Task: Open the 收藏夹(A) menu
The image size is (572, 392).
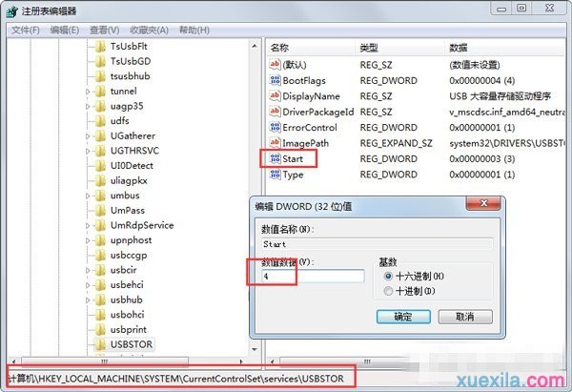Action: tap(150, 30)
